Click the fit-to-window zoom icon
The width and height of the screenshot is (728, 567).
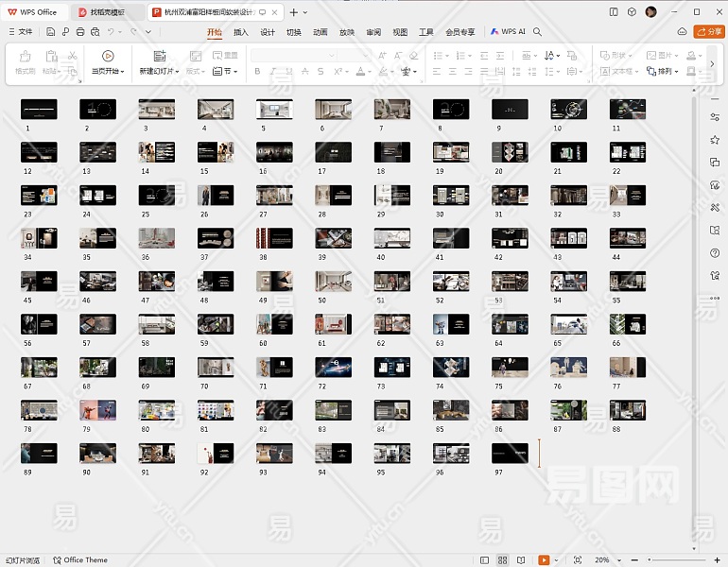tap(578, 560)
